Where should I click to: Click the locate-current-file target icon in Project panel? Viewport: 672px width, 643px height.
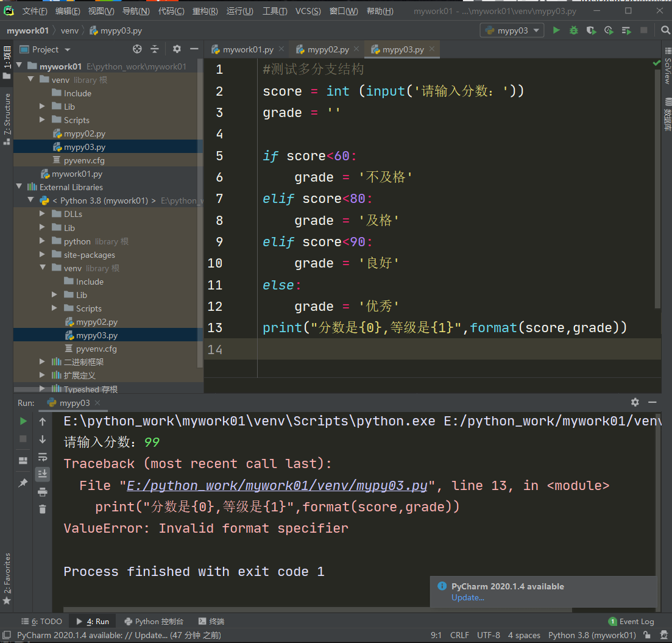(x=137, y=49)
